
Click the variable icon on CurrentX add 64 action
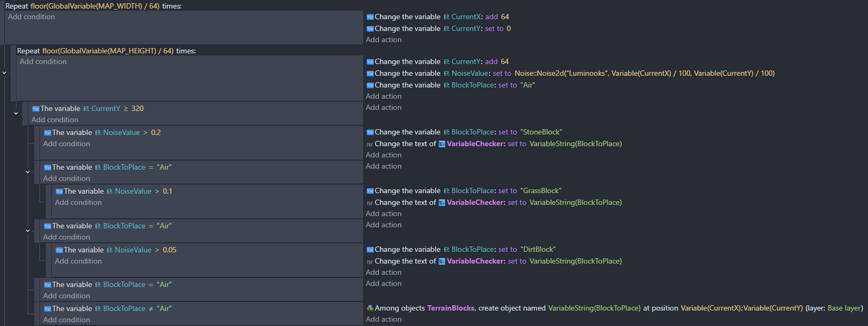(370, 17)
